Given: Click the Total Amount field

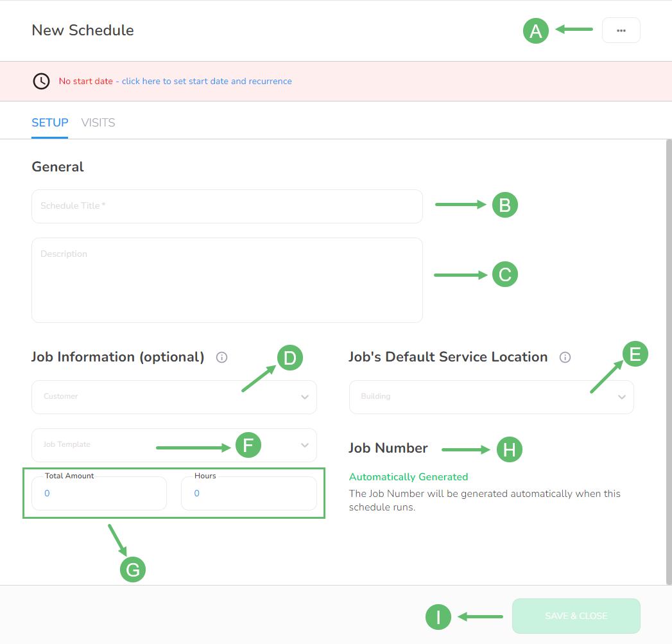Looking at the screenshot, I should [99, 493].
